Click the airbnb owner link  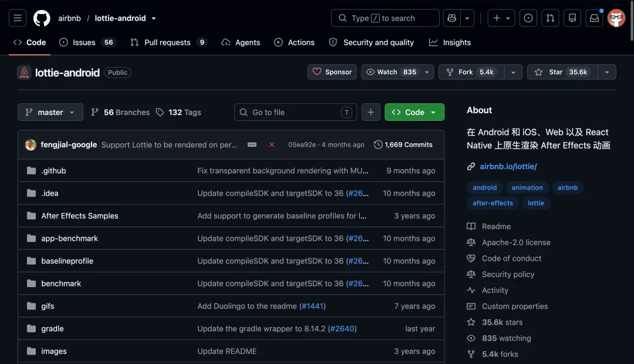click(69, 18)
